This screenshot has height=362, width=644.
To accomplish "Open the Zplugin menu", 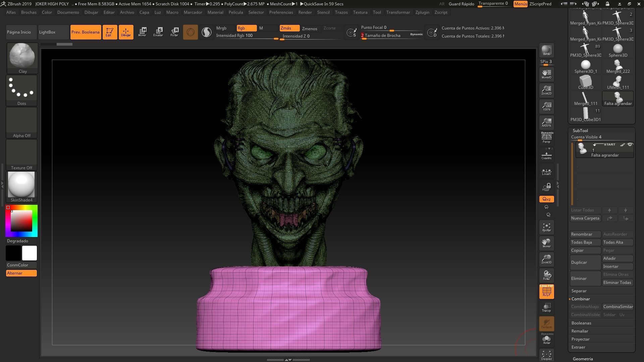I will pos(422,12).
